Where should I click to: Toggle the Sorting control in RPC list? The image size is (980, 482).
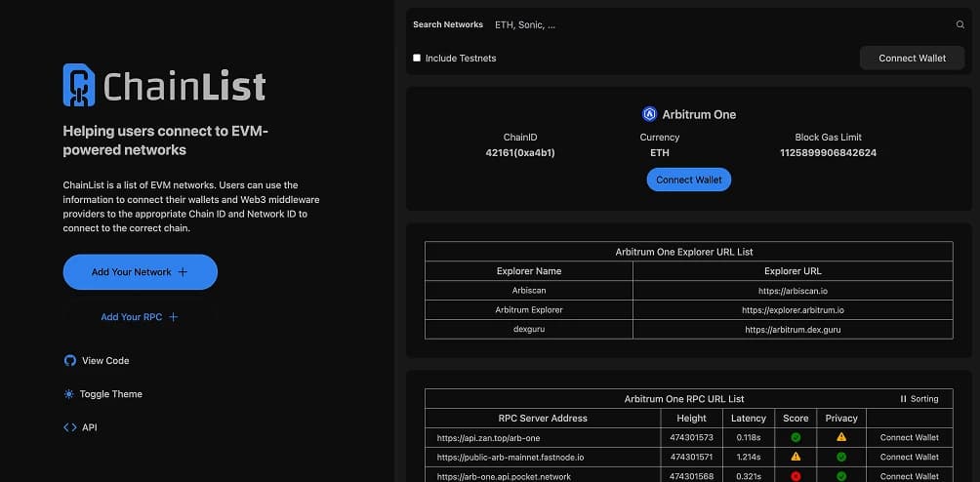coord(919,399)
